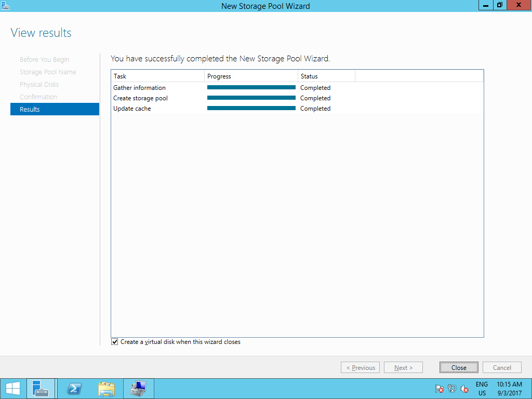Select the Physical Disks step
The height and width of the screenshot is (399, 532).
(x=38, y=84)
